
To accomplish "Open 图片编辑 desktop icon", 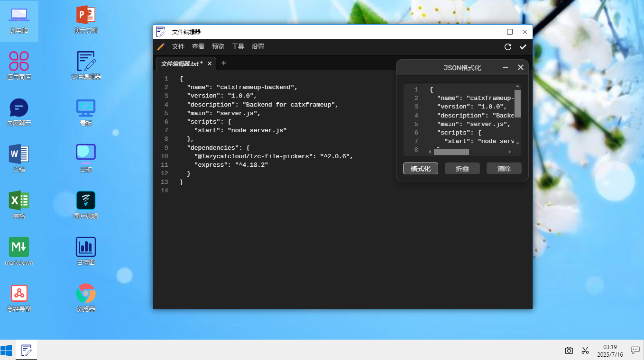I will click(86, 205).
